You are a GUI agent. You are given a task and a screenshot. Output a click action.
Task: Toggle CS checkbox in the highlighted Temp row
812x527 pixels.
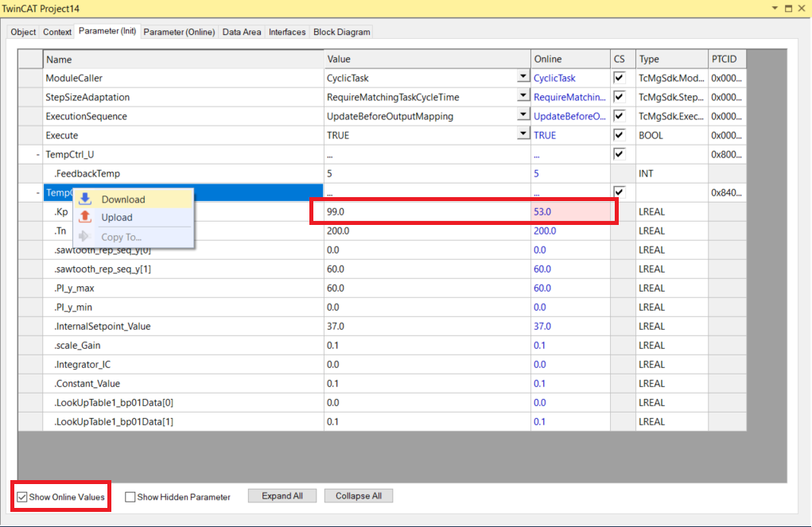point(619,192)
